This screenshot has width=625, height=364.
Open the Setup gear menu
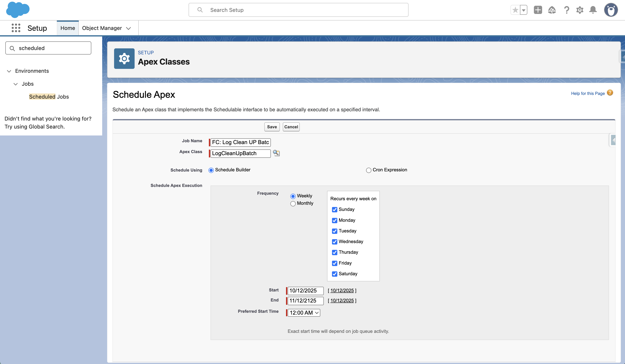tap(580, 10)
